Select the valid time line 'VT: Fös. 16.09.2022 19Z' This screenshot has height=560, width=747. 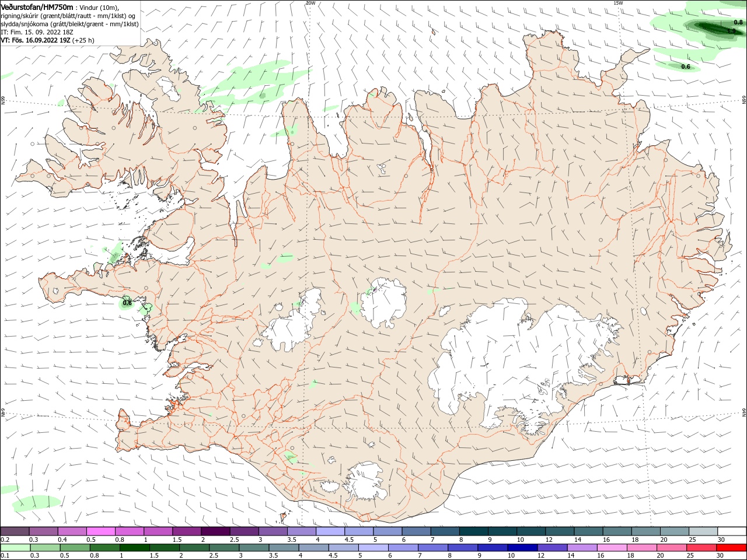35,40
